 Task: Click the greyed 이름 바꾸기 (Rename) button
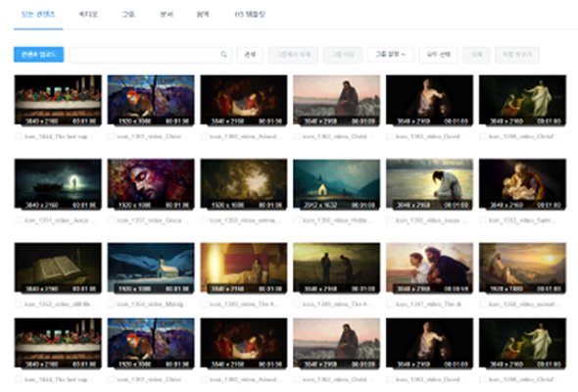click(x=517, y=55)
